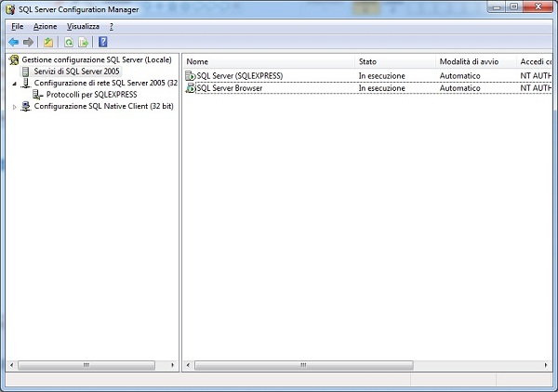
Task: Click the Accedi column header
Action: (x=534, y=61)
